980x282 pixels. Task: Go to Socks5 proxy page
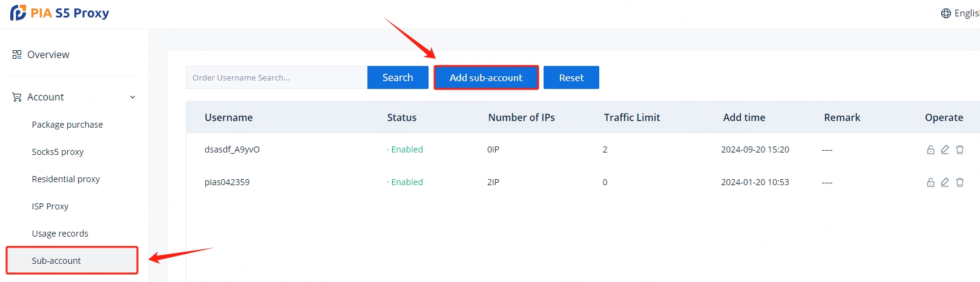pyautogui.click(x=58, y=152)
